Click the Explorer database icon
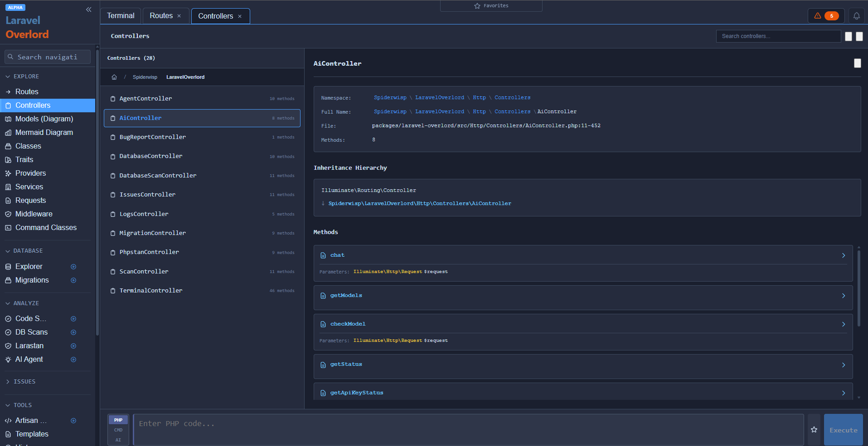Image resolution: width=868 pixels, height=446 pixels. (x=8, y=267)
